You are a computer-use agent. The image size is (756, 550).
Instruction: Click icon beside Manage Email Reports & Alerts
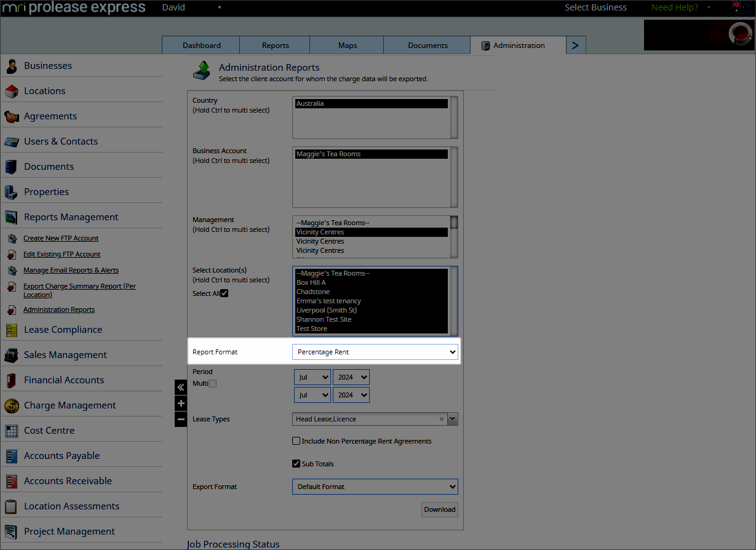[x=12, y=271]
